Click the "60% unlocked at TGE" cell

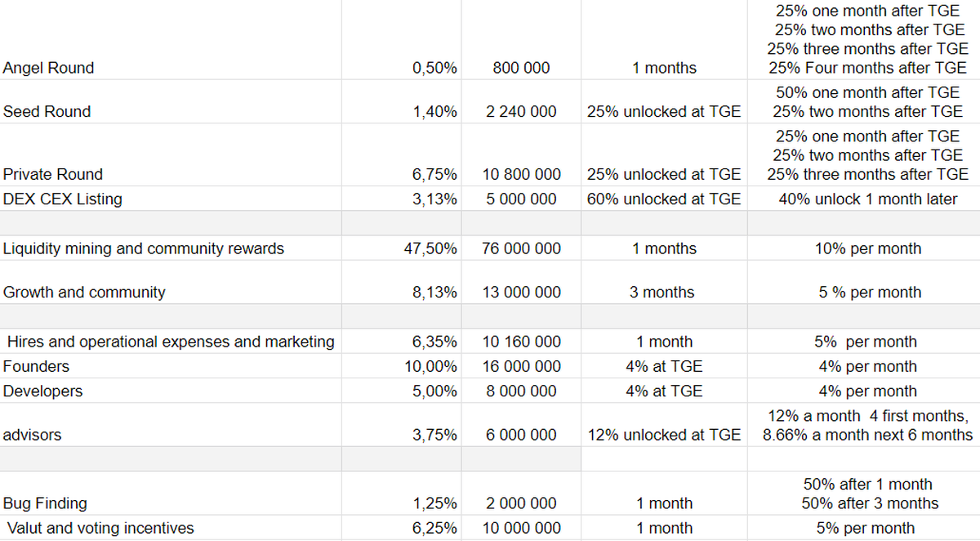pyautogui.click(x=664, y=199)
